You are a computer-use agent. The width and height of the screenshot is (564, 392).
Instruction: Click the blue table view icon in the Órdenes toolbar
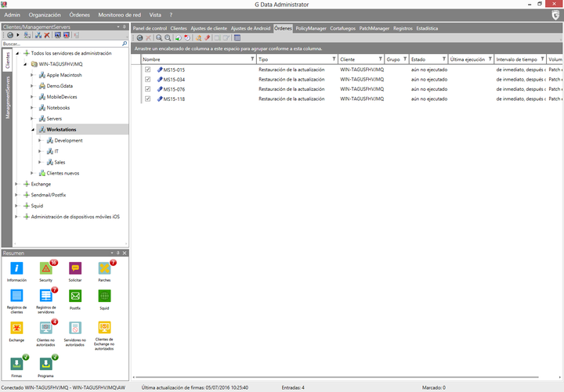[x=237, y=38]
